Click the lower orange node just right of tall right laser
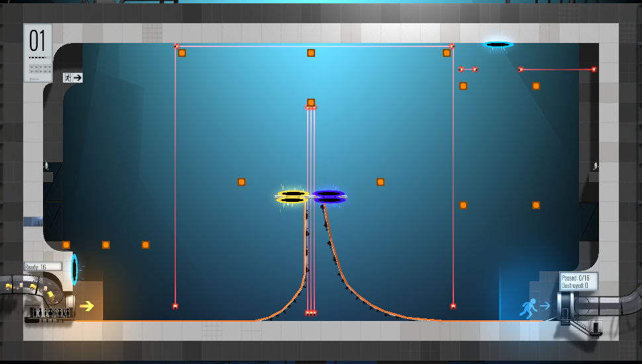 point(463,205)
